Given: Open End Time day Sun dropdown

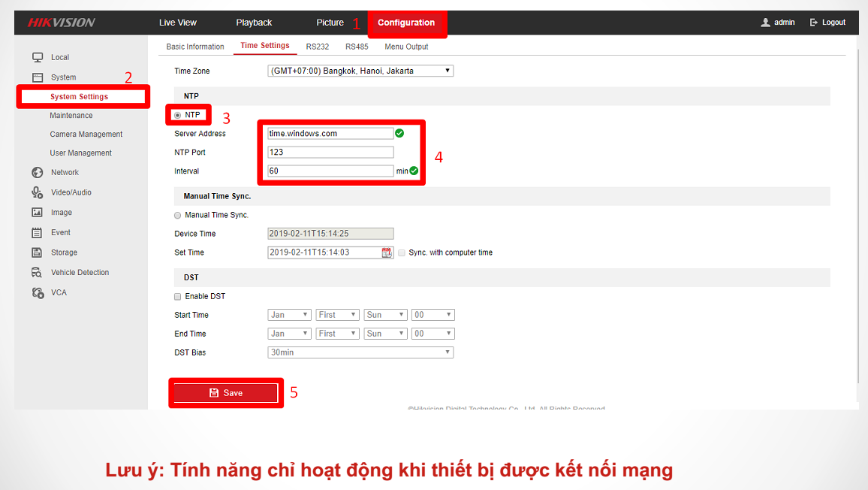Looking at the screenshot, I should click(386, 334).
